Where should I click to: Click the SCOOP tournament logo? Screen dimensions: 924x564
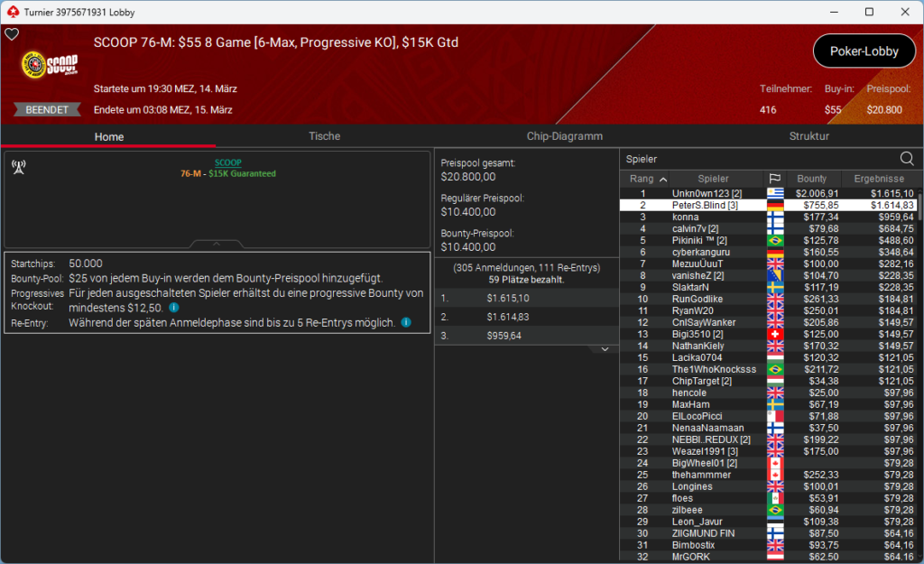tap(50, 66)
